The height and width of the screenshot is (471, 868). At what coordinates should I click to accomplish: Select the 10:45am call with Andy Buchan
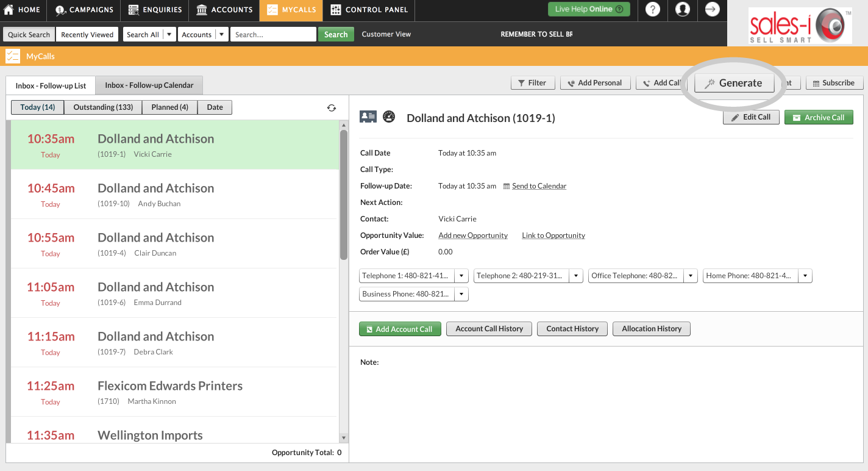pyautogui.click(x=174, y=194)
